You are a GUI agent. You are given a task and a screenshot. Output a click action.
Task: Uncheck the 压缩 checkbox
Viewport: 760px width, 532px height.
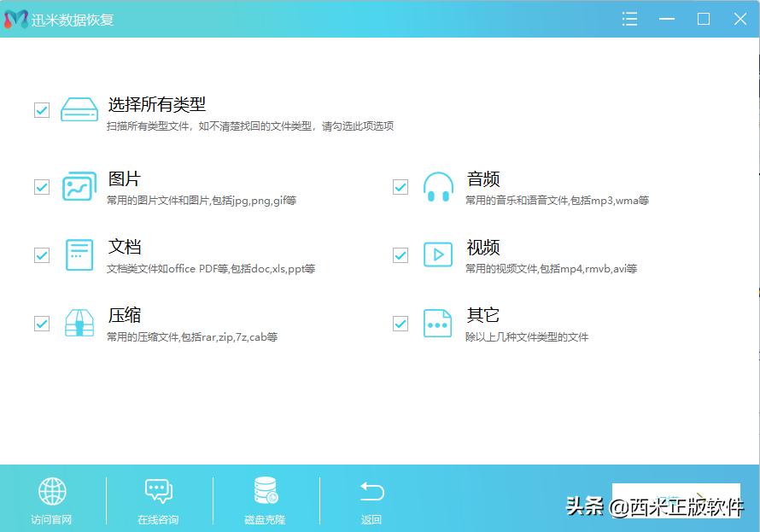[x=41, y=323]
